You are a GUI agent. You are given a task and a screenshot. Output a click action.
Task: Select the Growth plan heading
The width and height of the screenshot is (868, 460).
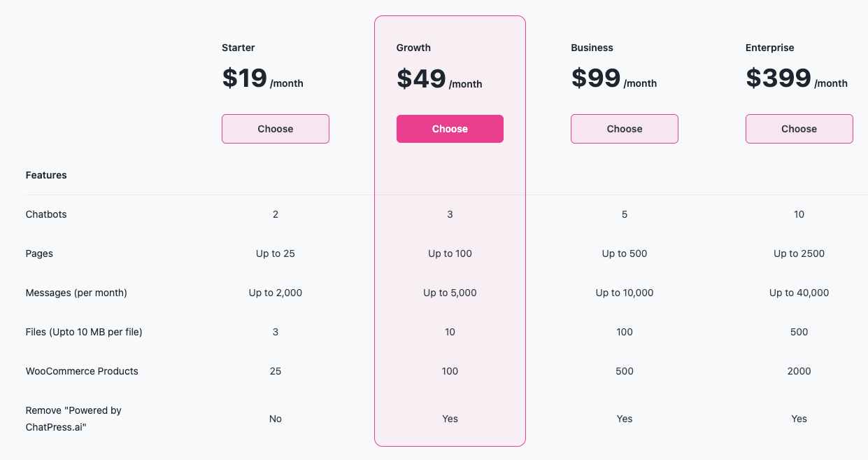pyautogui.click(x=413, y=48)
